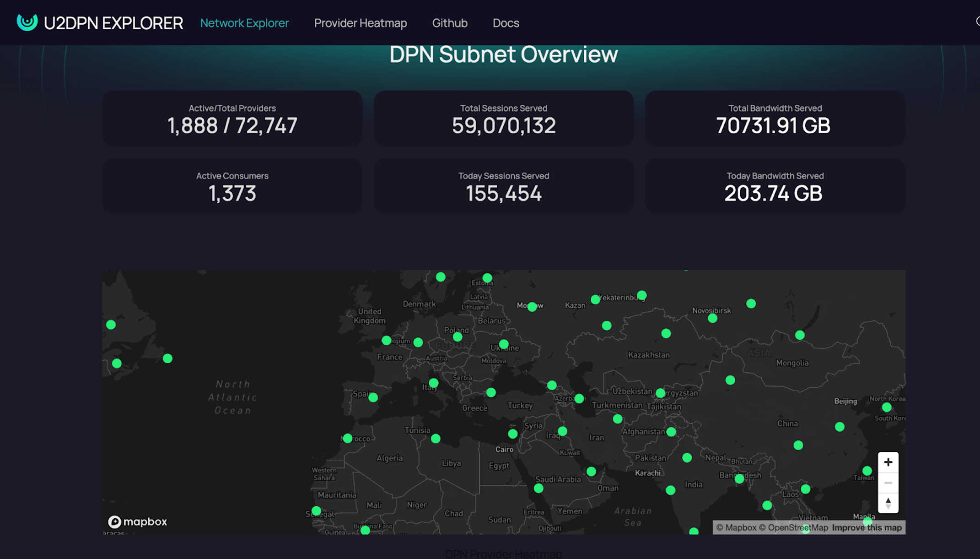Image resolution: width=980 pixels, height=559 pixels.
Task: Click provider dot near Moscow
Action: click(x=532, y=307)
